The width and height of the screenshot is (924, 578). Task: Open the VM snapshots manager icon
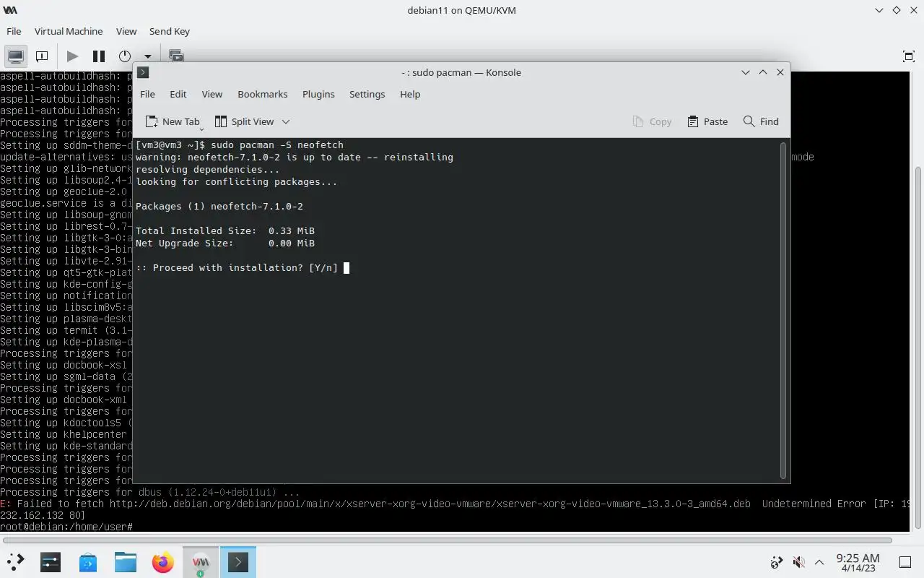[x=176, y=56]
